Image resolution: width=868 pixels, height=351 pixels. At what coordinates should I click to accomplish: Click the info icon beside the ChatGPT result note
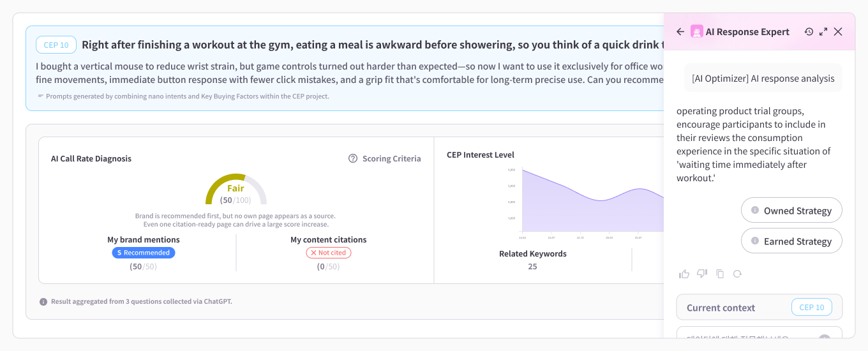point(43,301)
